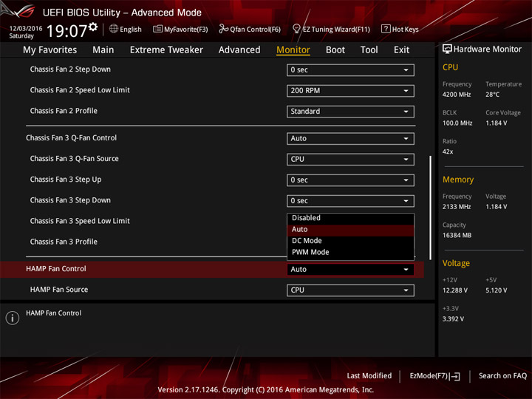Click the MyFavorite(F3) label

(x=186, y=30)
